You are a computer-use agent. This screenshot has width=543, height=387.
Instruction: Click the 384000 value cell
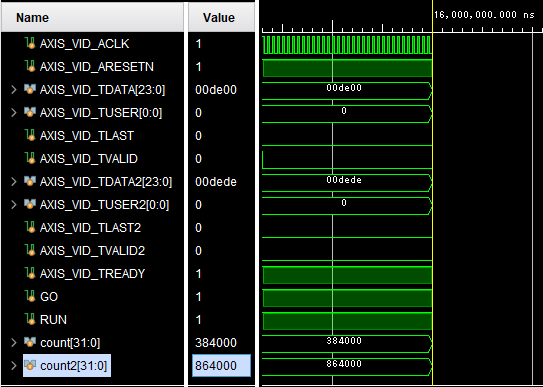click(x=216, y=343)
